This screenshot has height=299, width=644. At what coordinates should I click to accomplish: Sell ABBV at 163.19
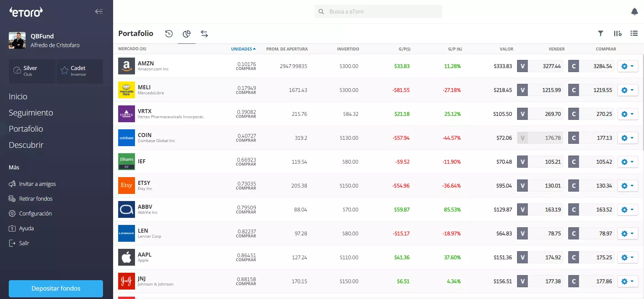540,209
